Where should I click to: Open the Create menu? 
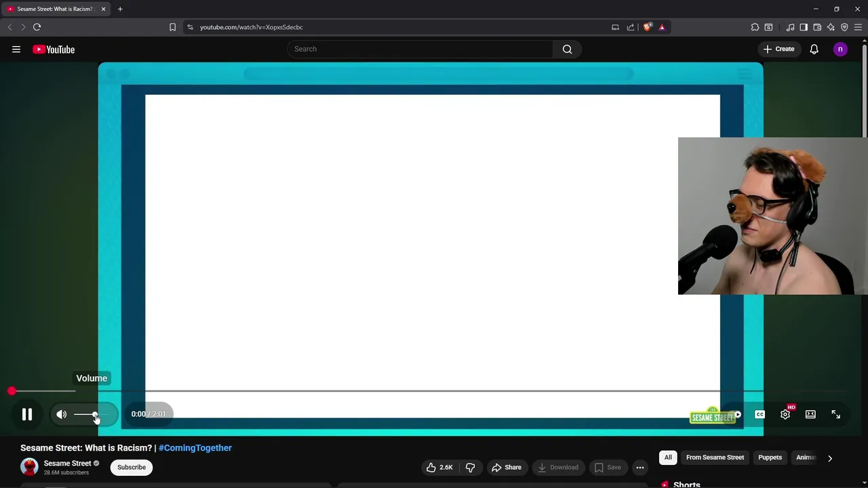tap(778, 49)
